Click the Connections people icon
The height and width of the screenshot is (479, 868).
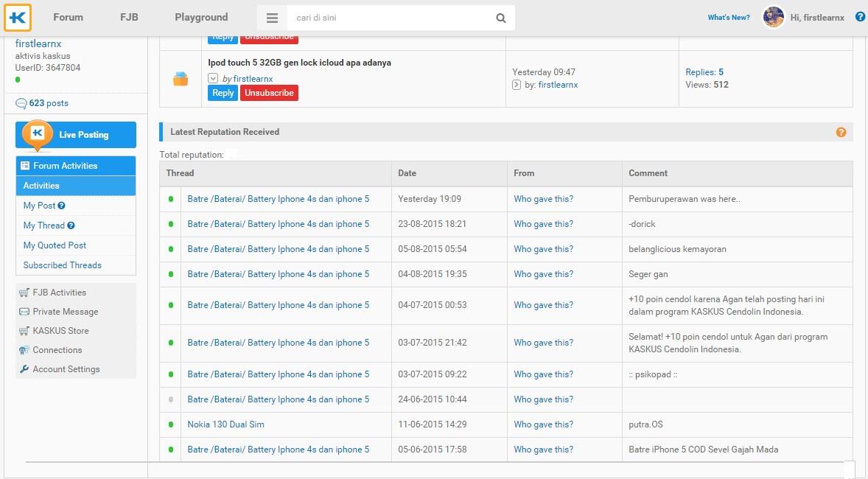point(24,350)
